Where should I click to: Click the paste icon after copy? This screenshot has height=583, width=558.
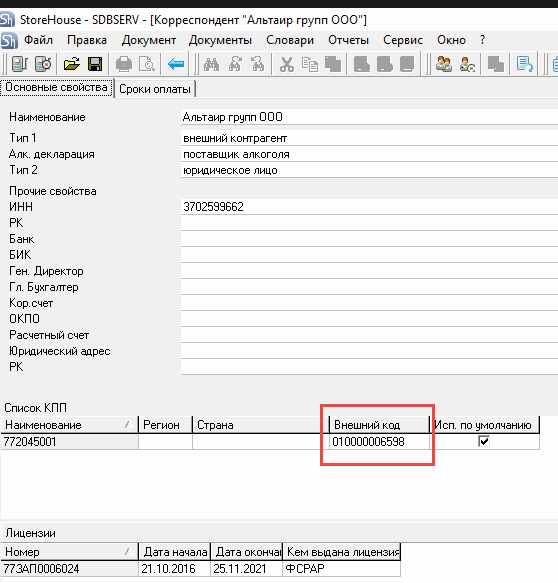[333, 64]
